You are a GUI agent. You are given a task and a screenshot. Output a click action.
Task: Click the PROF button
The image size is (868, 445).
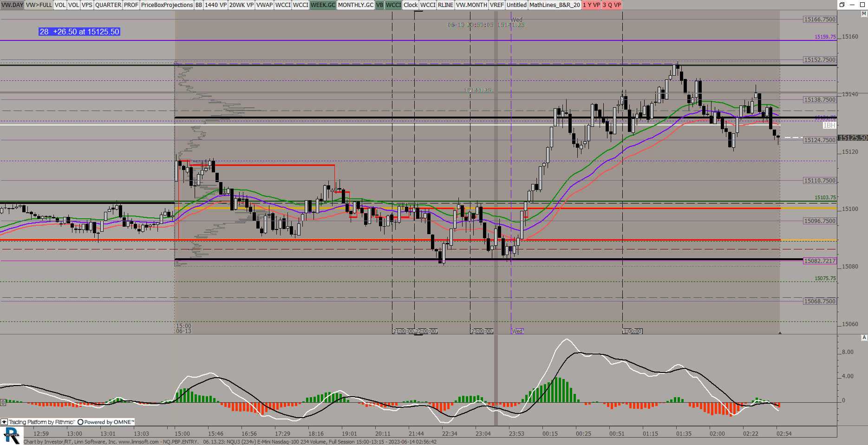click(x=131, y=5)
